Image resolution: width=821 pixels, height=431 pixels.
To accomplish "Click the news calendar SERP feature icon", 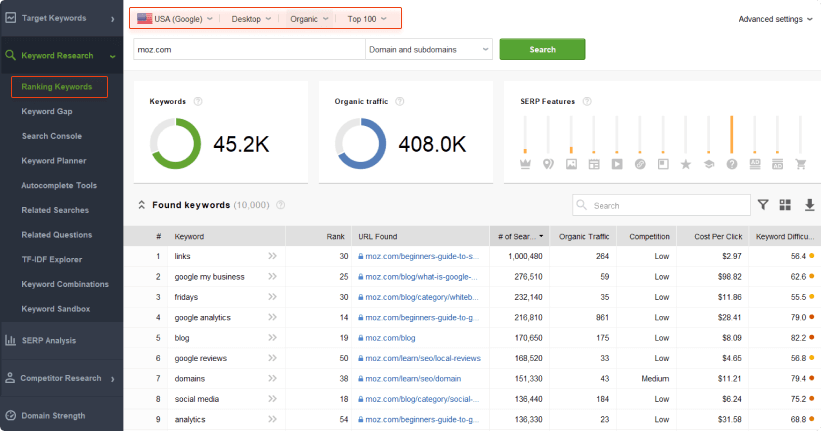I will pyautogui.click(x=594, y=164).
